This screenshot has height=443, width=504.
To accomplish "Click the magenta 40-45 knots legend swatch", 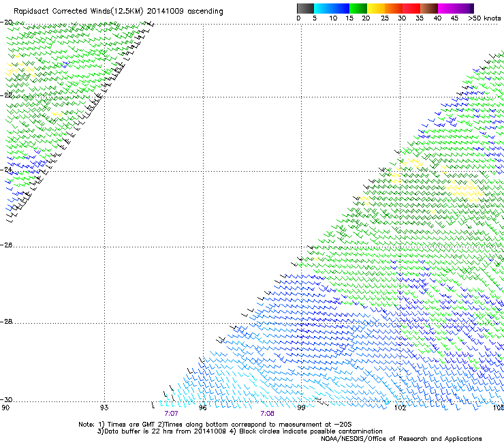I will (447, 8).
